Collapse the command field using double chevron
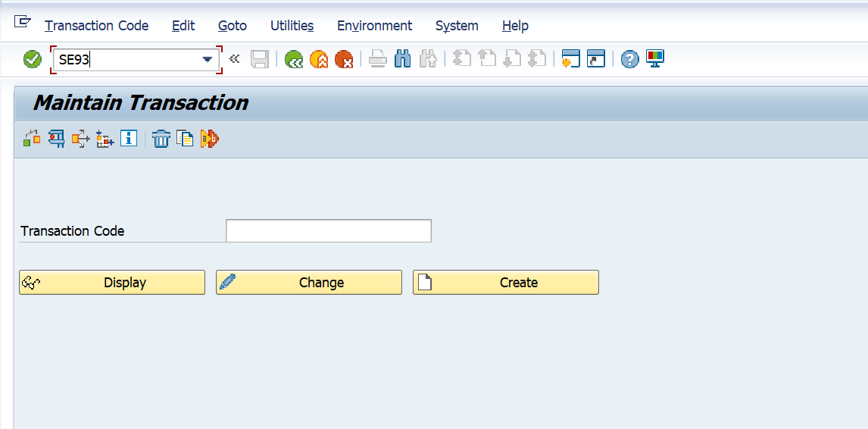868x429 pixels. pyautogui.click(x=234, y=59)
